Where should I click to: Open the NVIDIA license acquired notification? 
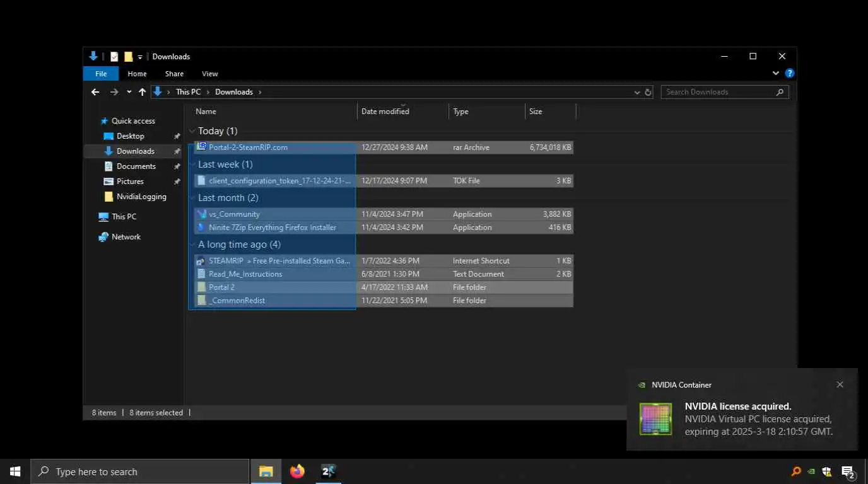point(742,410)
